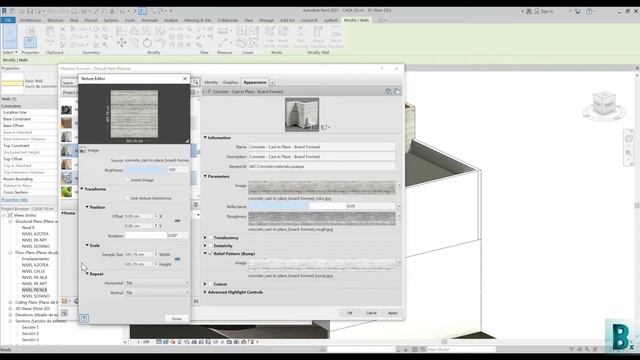
Task: Collapse the Repeat section
Action: click(87, 274)
